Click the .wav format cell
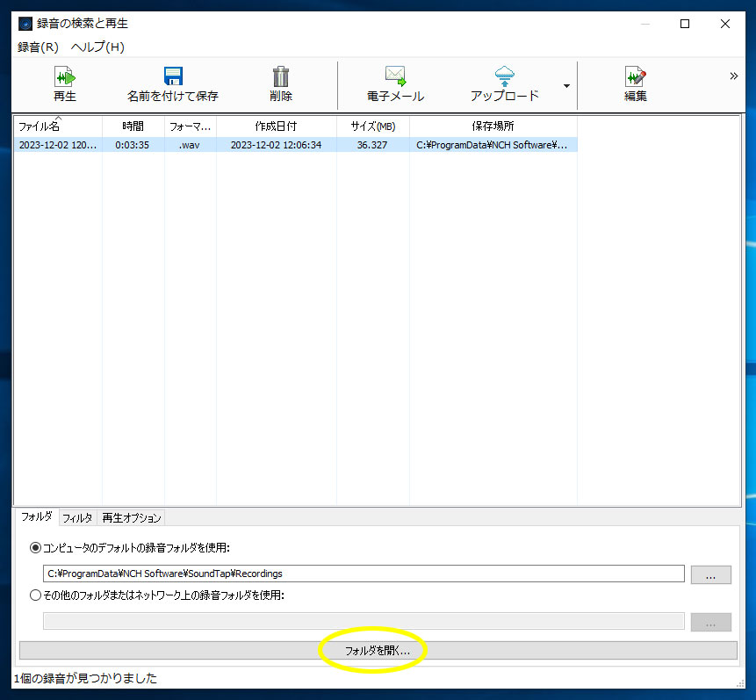The width and height of the screenshot is (756, 700). [190, 145]
